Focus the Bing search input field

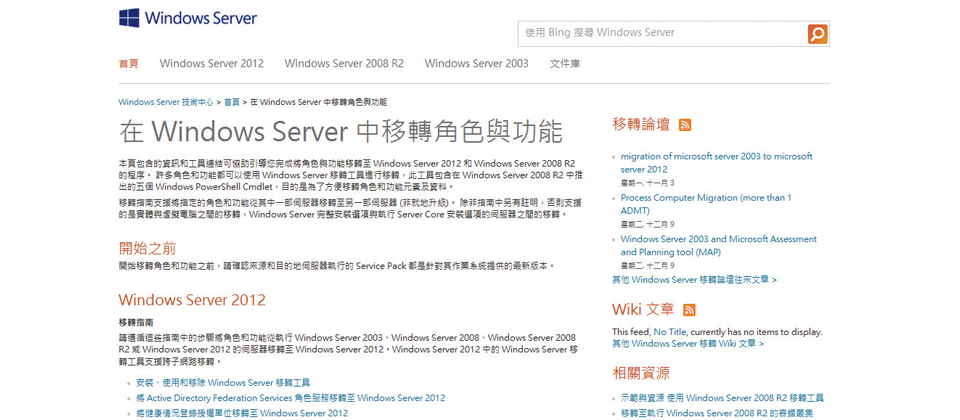[662, 34]
